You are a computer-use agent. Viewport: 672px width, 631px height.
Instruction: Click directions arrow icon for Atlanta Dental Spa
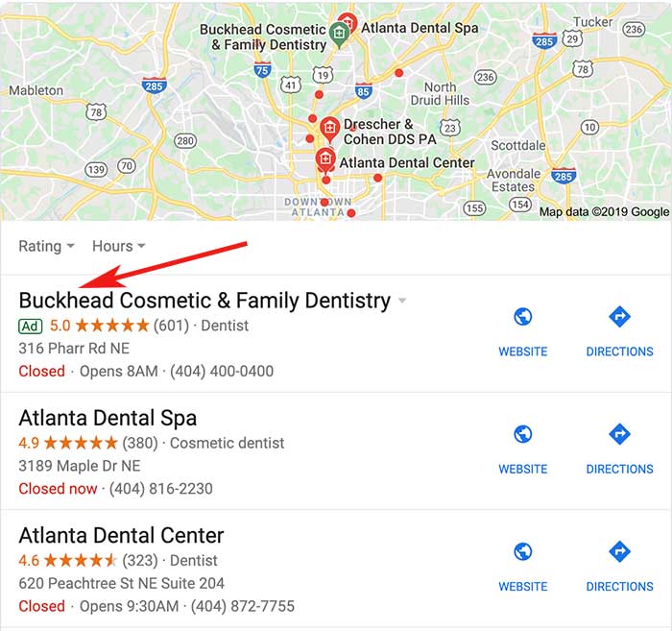pos(619,434)
